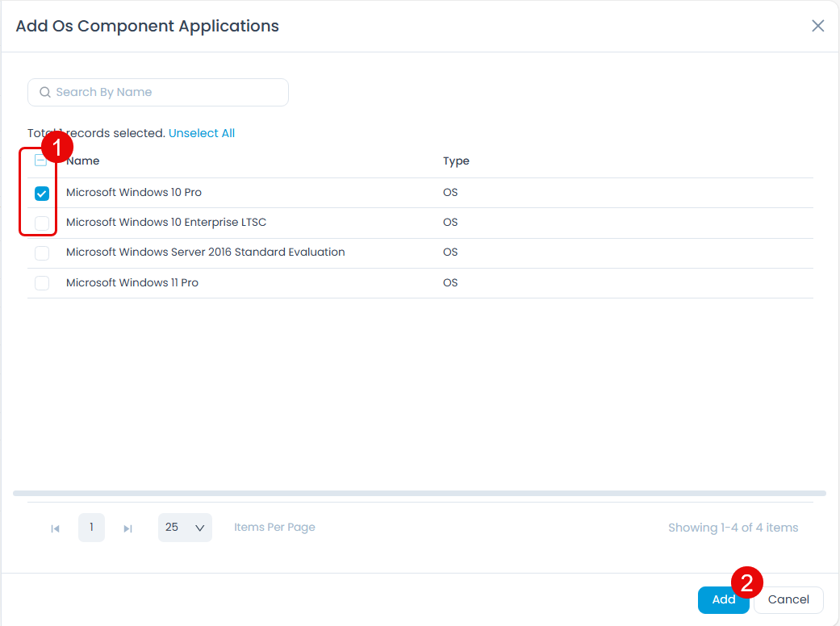Select the row for Microsoft Windows 11 Pro
The width and height of the screenshot is (840, 626).
(x=132, y=282)
